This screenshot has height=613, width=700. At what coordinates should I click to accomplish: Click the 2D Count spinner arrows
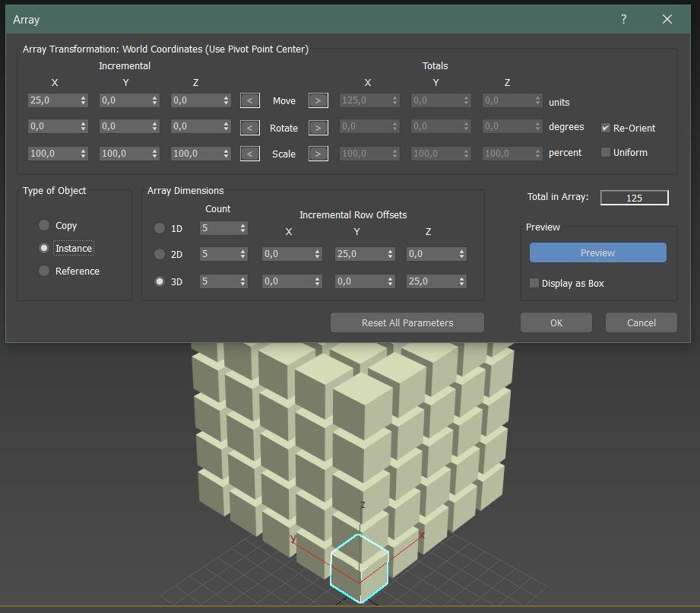click(243, 254)
